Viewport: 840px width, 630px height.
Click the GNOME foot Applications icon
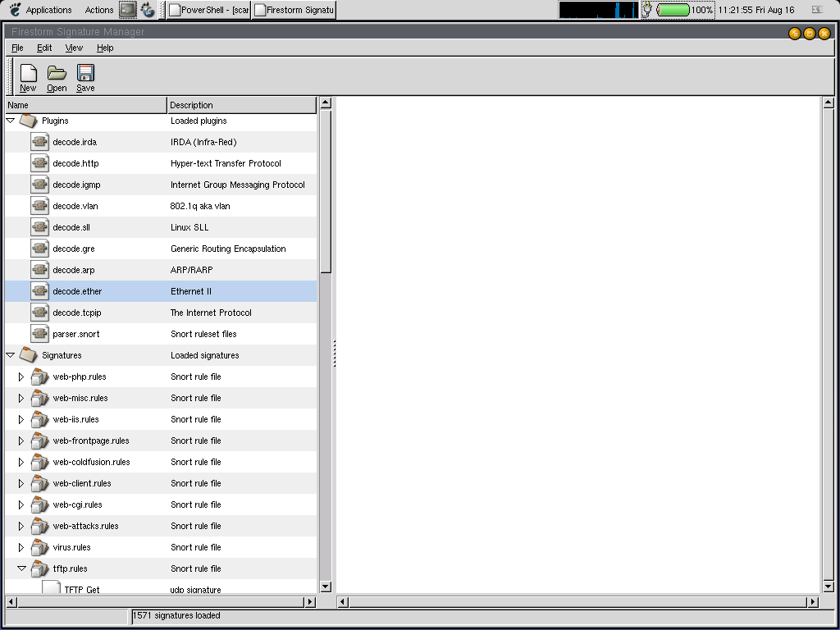[16, 10]
